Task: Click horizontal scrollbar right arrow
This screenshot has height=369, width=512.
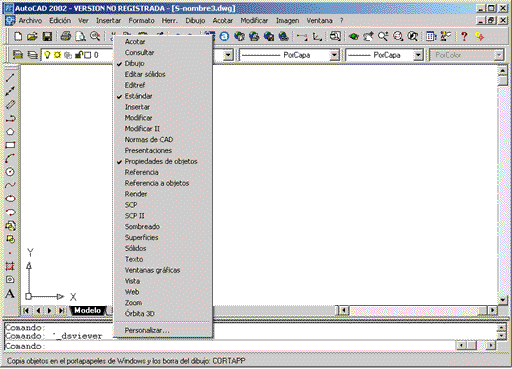Action: (x=492, y=310)
